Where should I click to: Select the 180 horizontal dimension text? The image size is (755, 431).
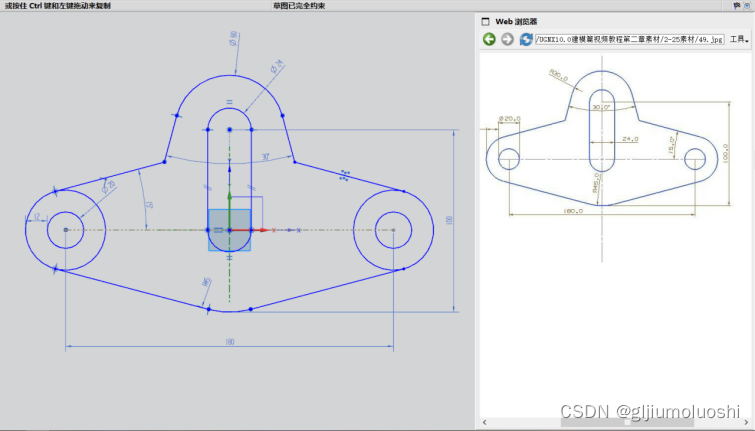[230, 342]
